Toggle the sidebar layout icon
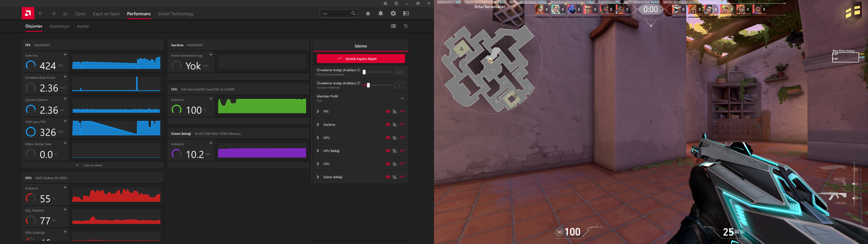 click(x=406, y=14)
